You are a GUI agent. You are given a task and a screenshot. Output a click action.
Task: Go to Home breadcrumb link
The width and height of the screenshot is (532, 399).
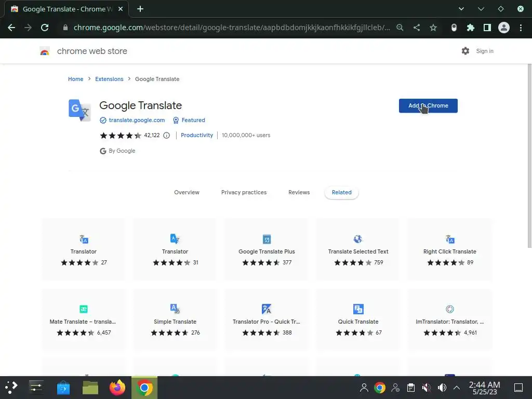(x=76, y=79)
